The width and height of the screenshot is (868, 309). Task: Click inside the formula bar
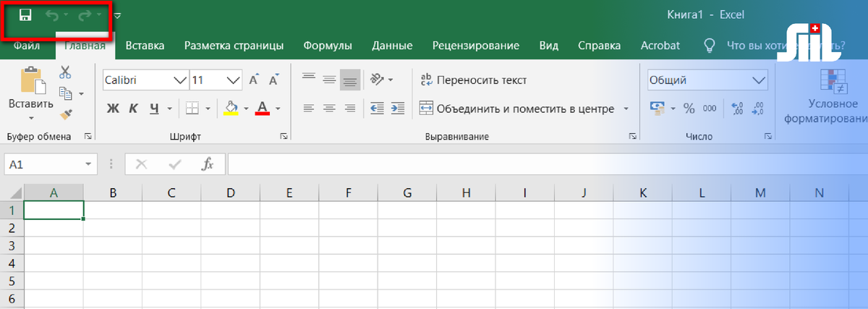click(546, 164)
